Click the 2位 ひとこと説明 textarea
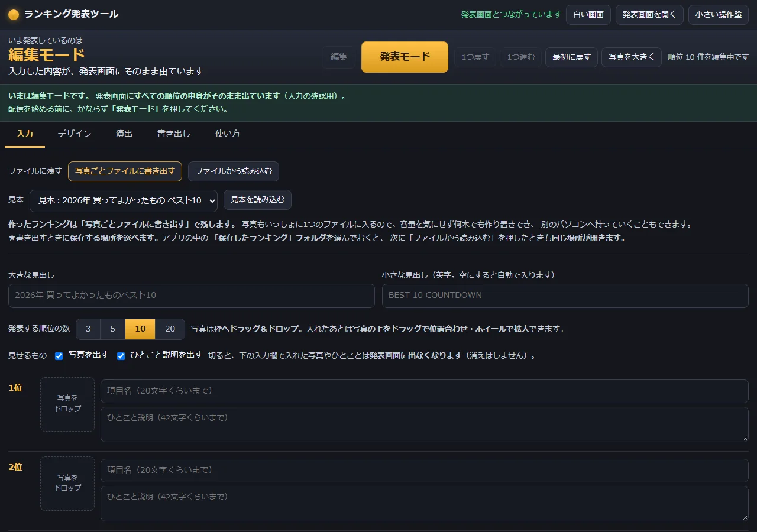Image resolution: width=757 pixels, height=532 pixels. pos(425,504)
